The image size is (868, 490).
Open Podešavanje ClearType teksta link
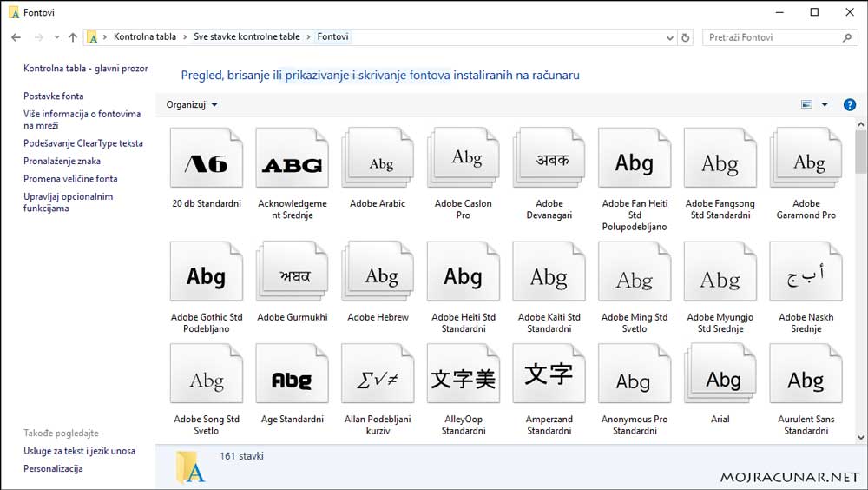(x=83, y=143)
